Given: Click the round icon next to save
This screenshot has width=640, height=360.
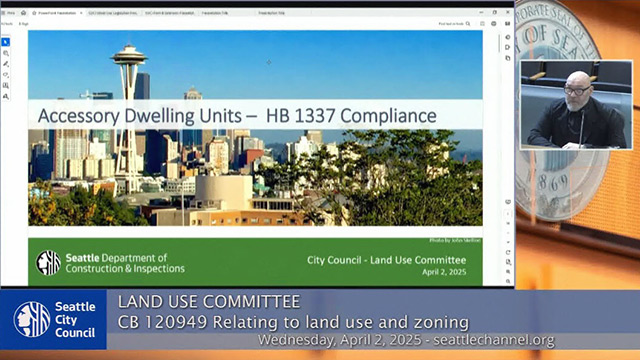Looking at the screenshot, I should click(494, 24).
